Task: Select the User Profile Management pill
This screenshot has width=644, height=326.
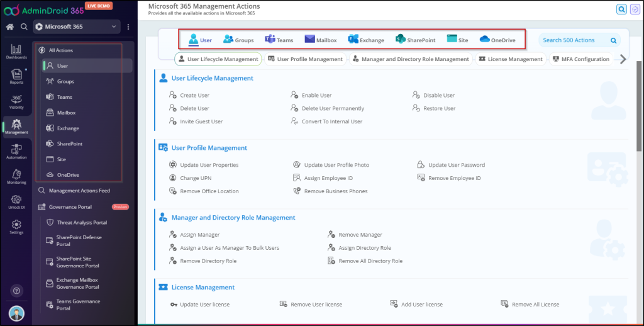Action: (305, 59)
